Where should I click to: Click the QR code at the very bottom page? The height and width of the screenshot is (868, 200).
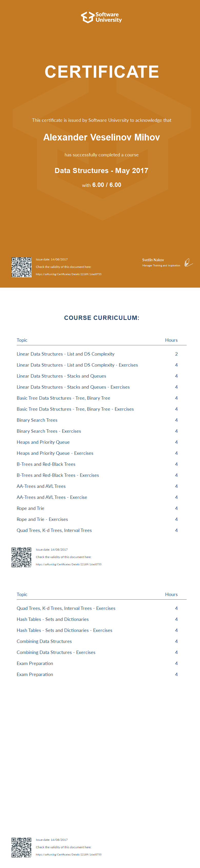point(22,847)
